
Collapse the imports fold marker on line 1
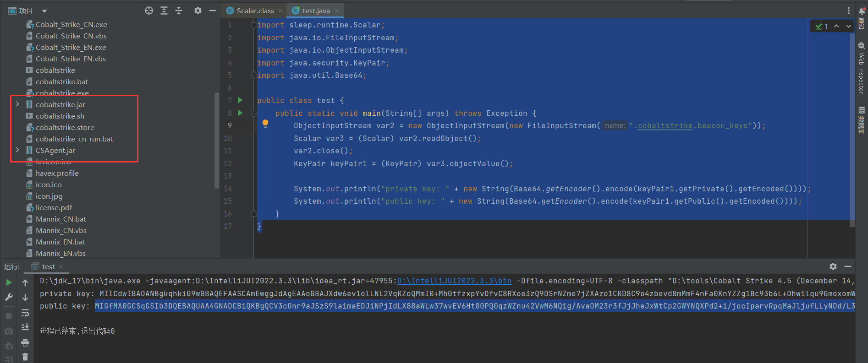(253, 25)
